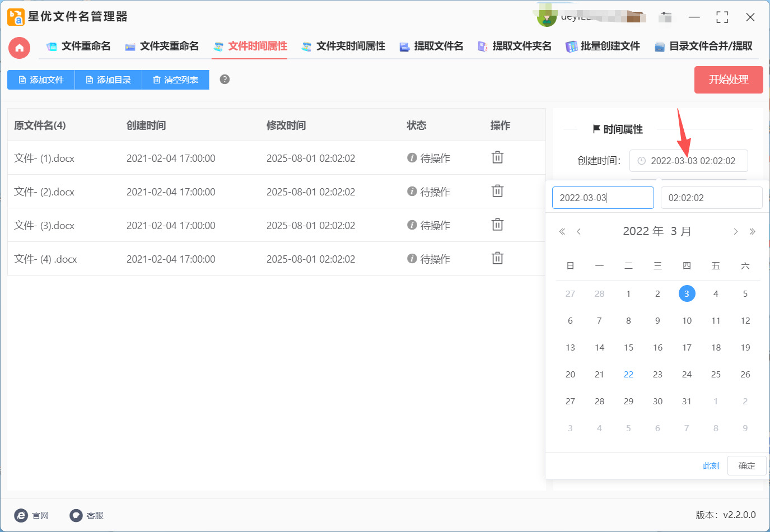The image size is (770, 532).
Task: Select the 文件- (1).docx file name
Action: tap(44, 158)
